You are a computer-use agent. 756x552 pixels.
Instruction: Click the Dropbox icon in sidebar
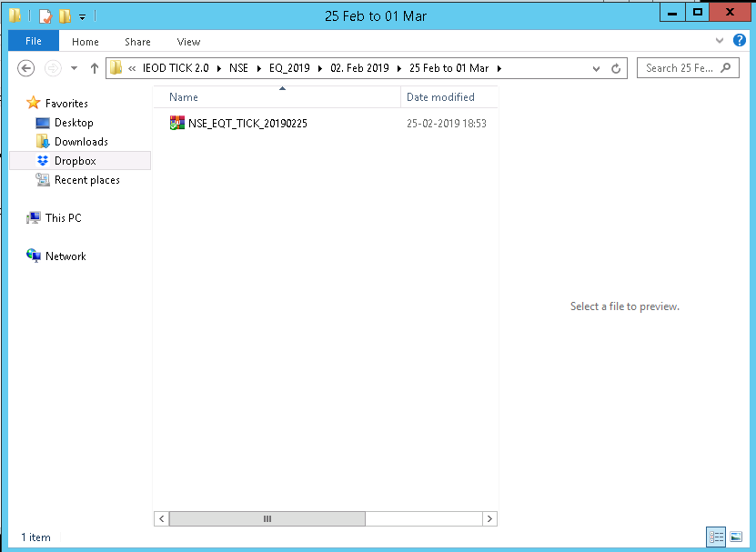click(x=43, y=161)
